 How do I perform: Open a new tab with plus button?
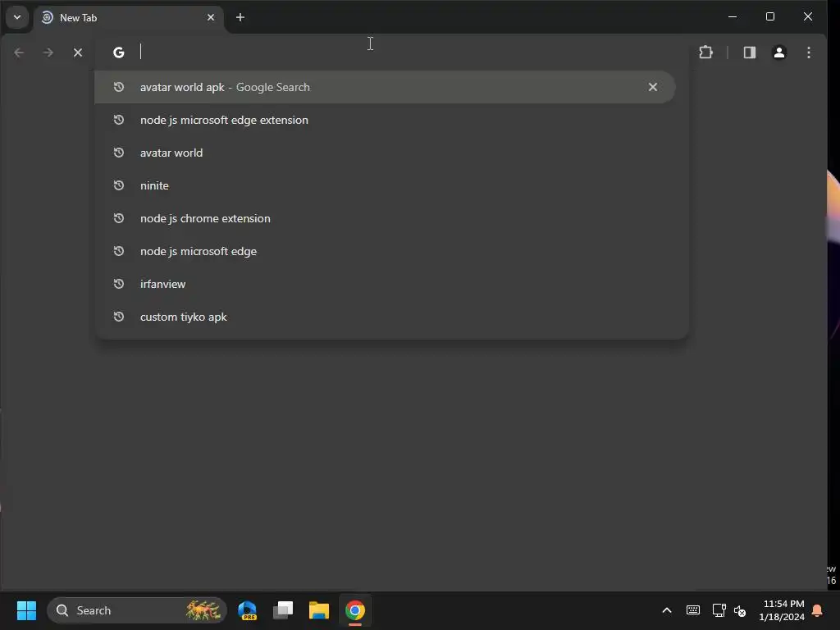[x=240, y=18]
